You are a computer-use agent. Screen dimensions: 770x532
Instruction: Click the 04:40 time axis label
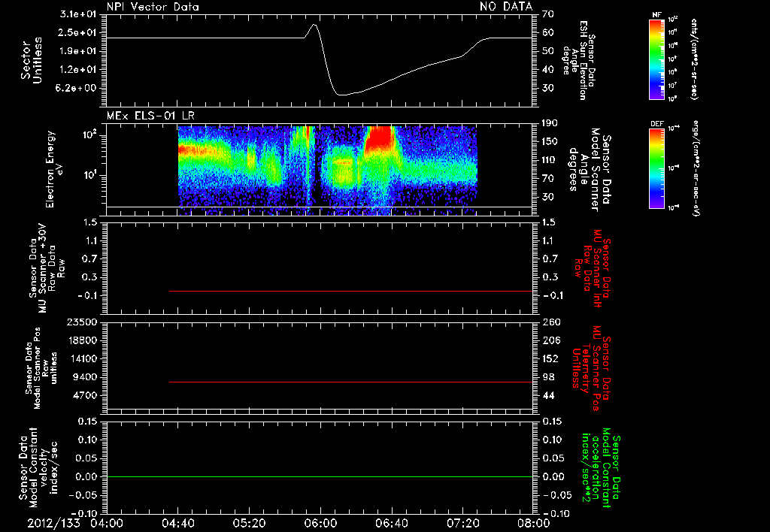click(x=177, y=523)
